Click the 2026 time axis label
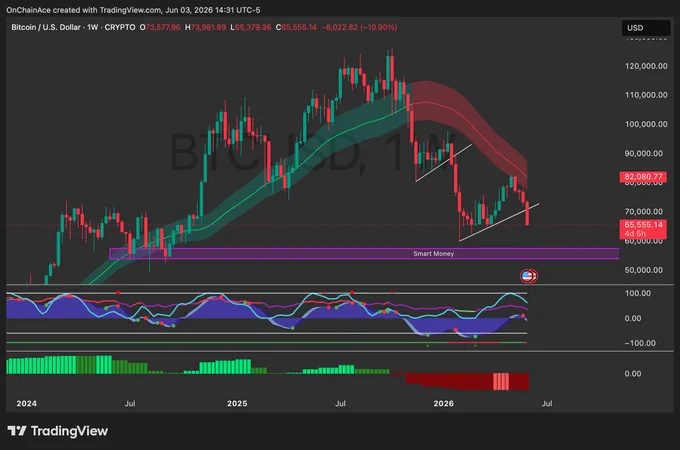This screenshot has width=680, height=450. 444,404
